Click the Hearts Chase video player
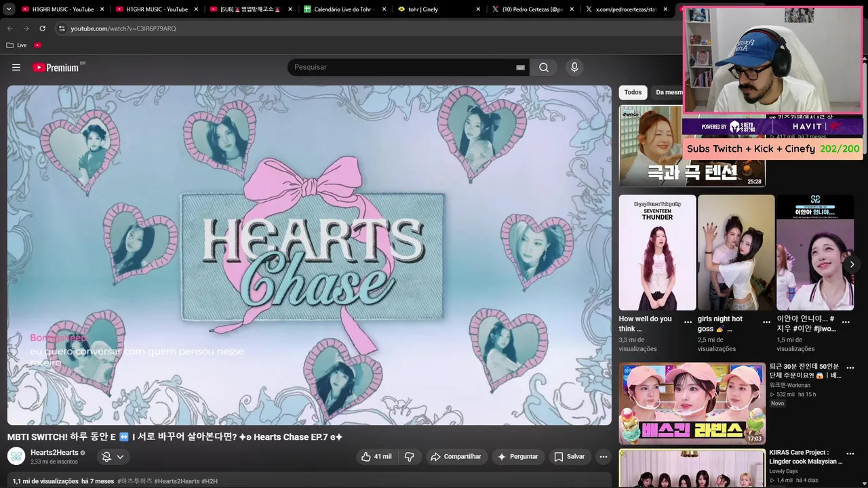 (x=309, y=255)
